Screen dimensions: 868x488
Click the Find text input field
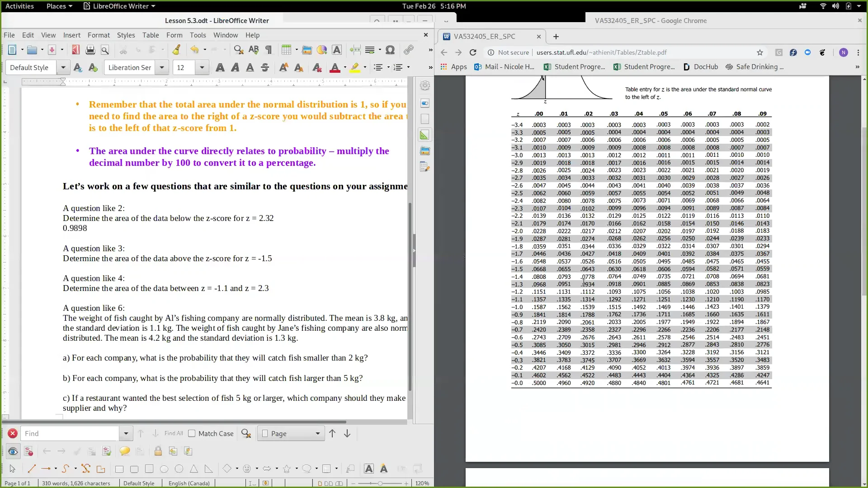70,433
